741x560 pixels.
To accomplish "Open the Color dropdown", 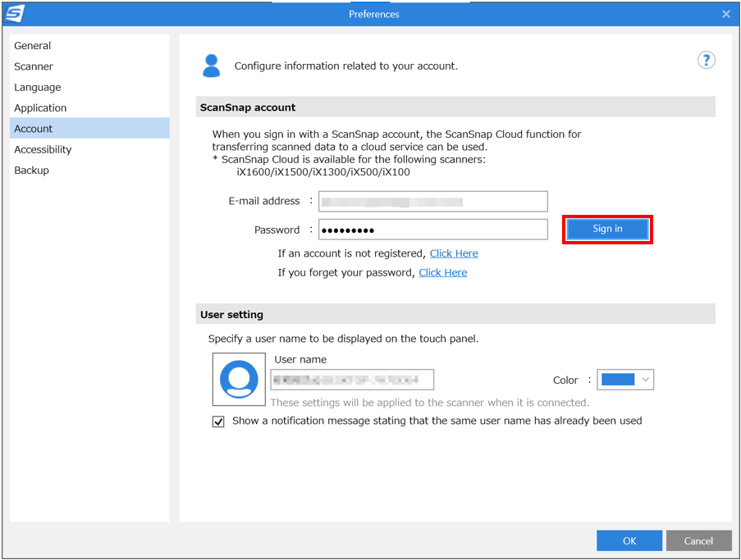I will point(625,380).
